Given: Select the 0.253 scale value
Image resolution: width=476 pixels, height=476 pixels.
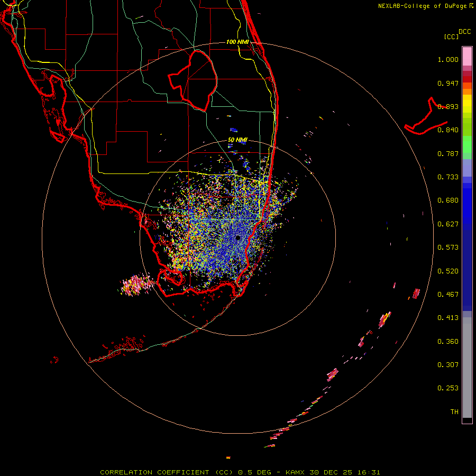Looking at the screenshot, I should pyautogui.click(x=448, y=388).
